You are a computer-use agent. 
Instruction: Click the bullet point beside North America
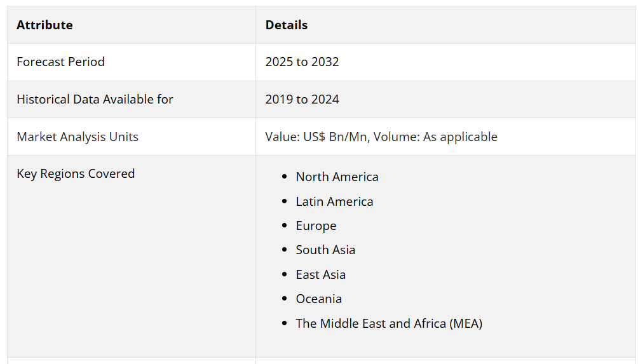284,178
